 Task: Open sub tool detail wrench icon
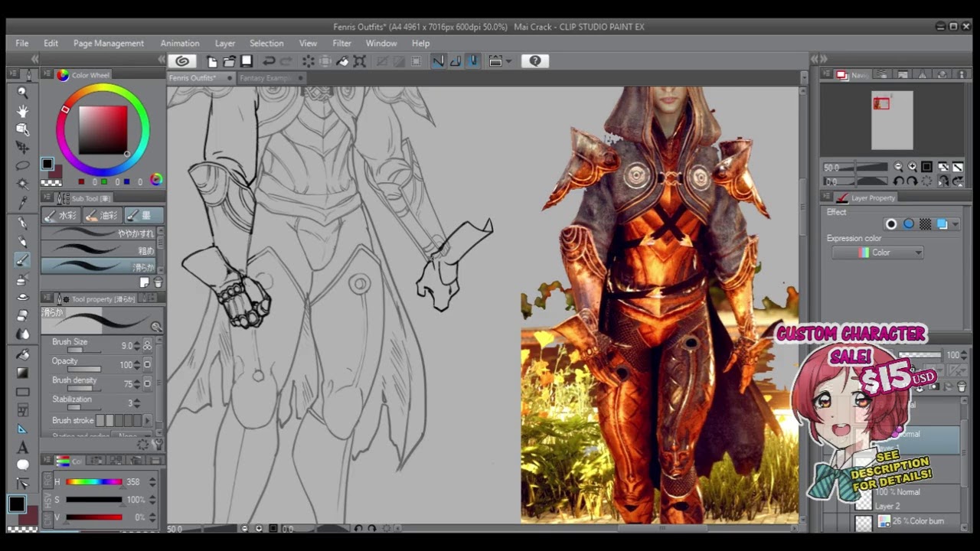click(x=158, y=445)
